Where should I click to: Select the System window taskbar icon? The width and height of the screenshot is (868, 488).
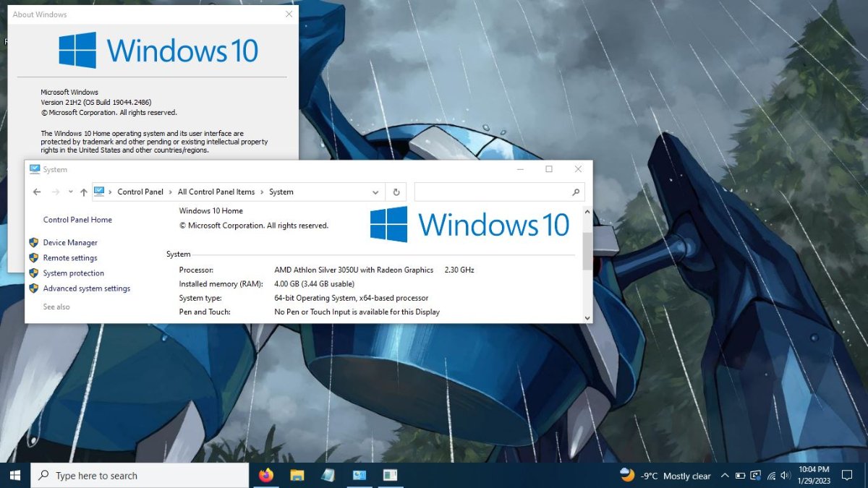click(359, 475)
